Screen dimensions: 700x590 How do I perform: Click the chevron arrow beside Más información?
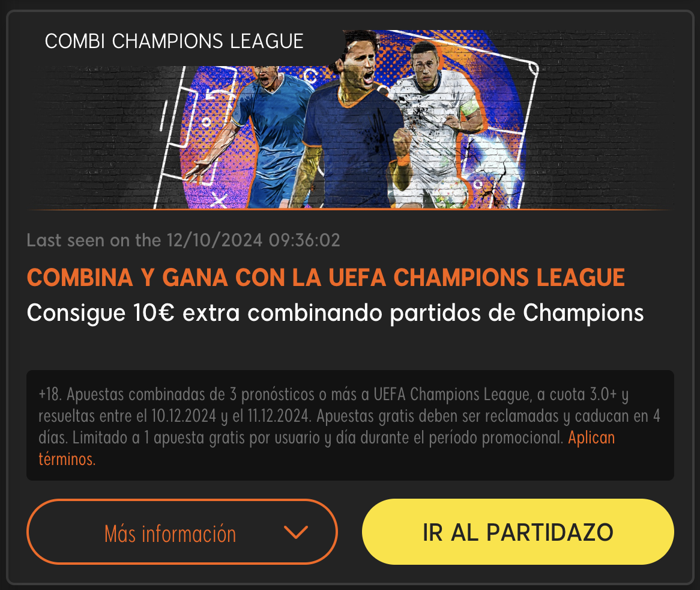[296, 532]
